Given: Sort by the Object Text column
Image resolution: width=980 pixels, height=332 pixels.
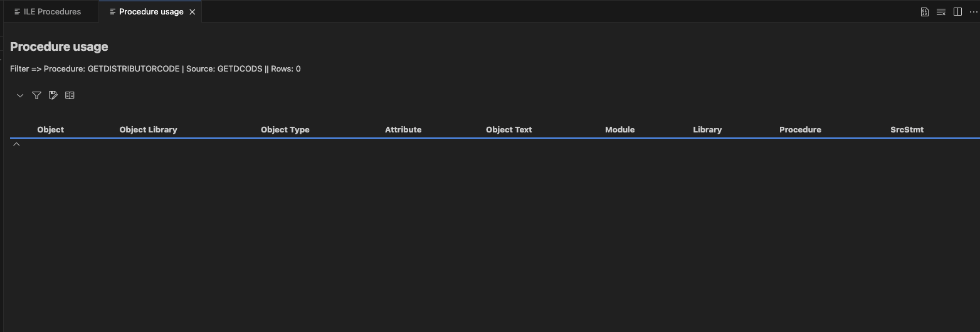Looking at the screenshot, I should (x=508, y=130).
